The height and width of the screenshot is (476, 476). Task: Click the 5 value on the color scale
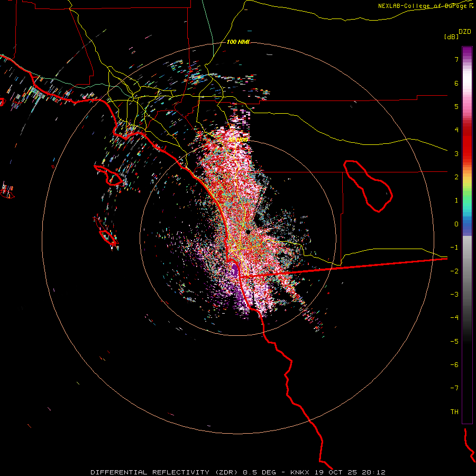(x=456, y=106)
